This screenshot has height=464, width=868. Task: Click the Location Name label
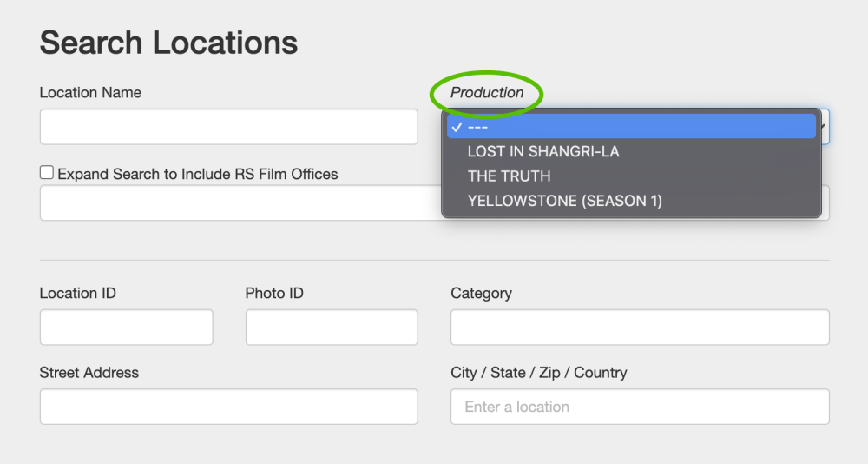pos(90,93)
